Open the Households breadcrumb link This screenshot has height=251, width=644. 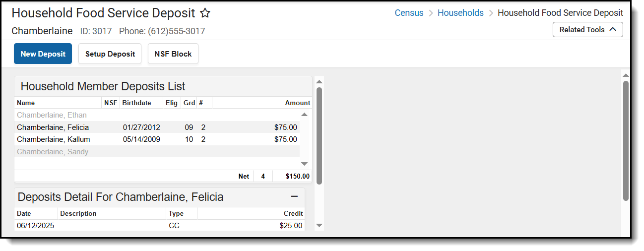coord(460,13)
